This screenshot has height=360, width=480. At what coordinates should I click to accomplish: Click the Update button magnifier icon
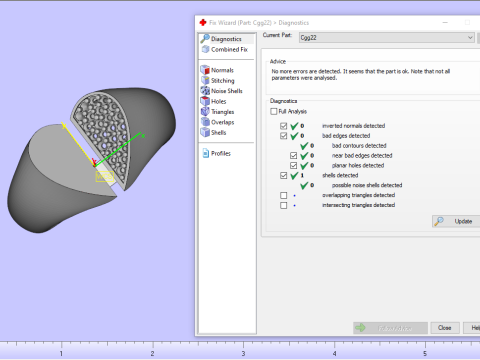pos(440,221)
